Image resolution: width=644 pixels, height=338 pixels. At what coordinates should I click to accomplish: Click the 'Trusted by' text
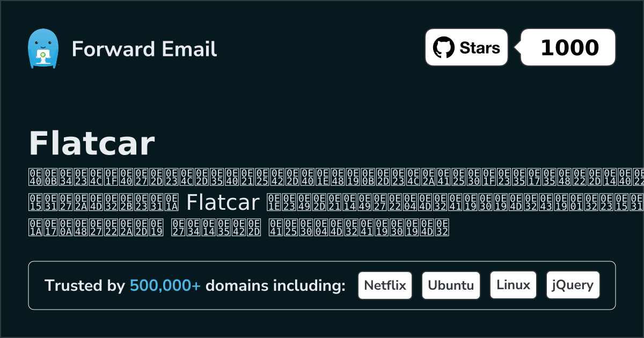[x=85, y=286]
